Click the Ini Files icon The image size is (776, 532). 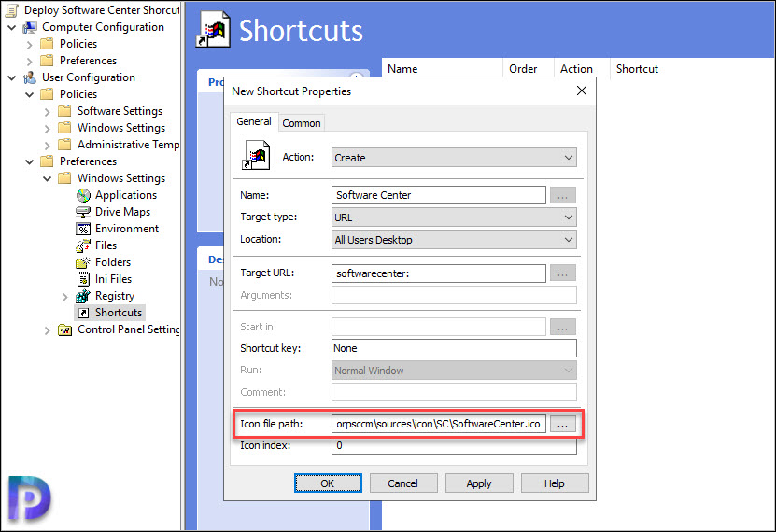(x=84, y=279)
